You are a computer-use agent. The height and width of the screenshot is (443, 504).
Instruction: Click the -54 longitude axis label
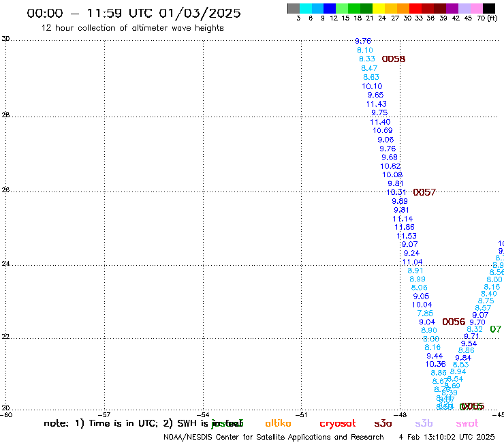point(203,415)
